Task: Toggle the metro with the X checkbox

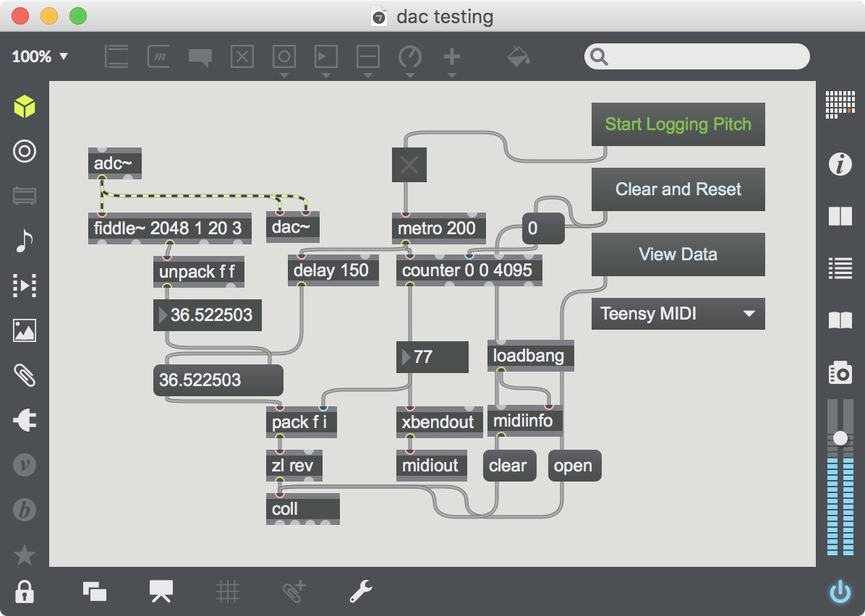Action: [409, 164]
